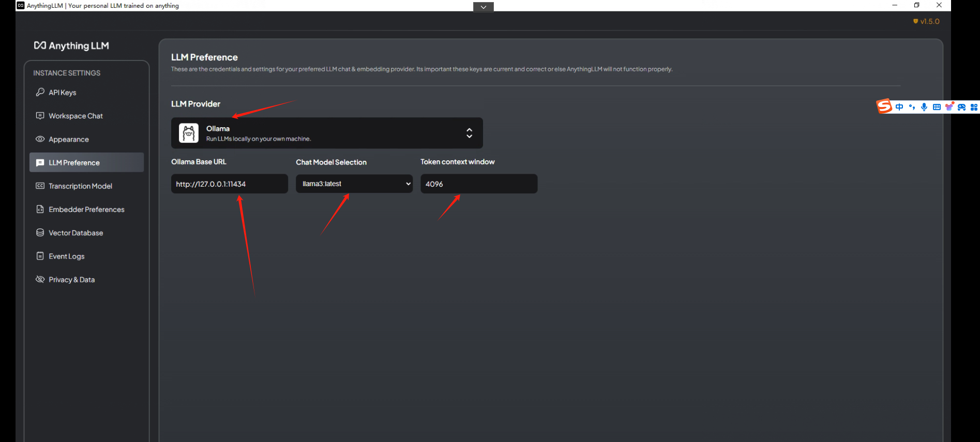Click the v1.5.0 version badge

926,21
